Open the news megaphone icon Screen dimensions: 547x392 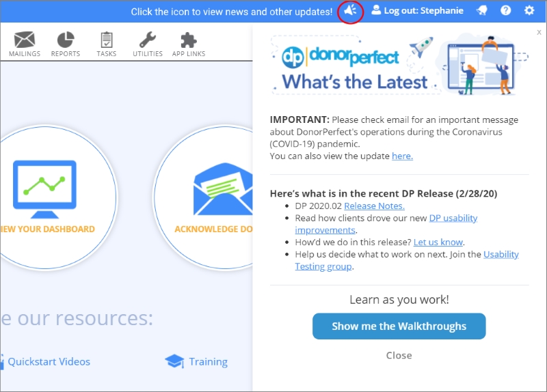coord(350,10)
